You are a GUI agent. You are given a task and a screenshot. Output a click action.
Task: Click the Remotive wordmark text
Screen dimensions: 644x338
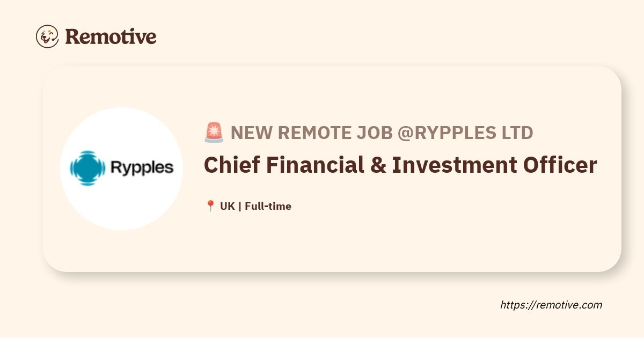[x=111, y=36]
